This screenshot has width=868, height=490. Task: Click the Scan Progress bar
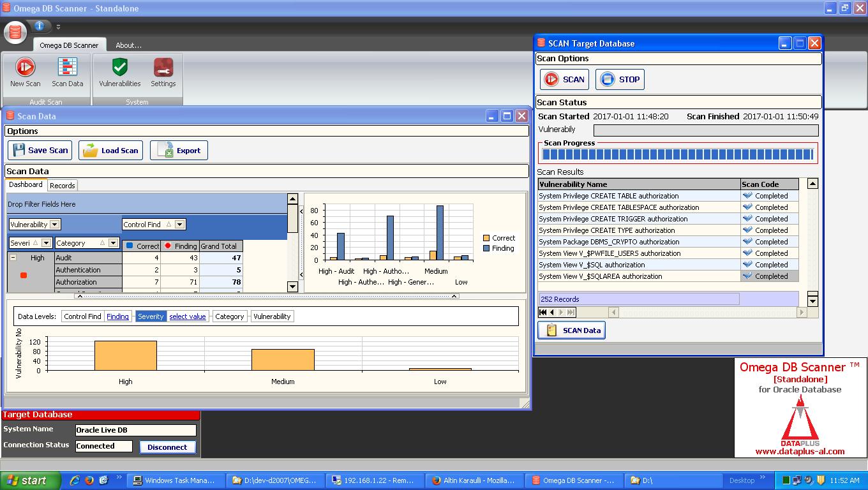[678, 154]
